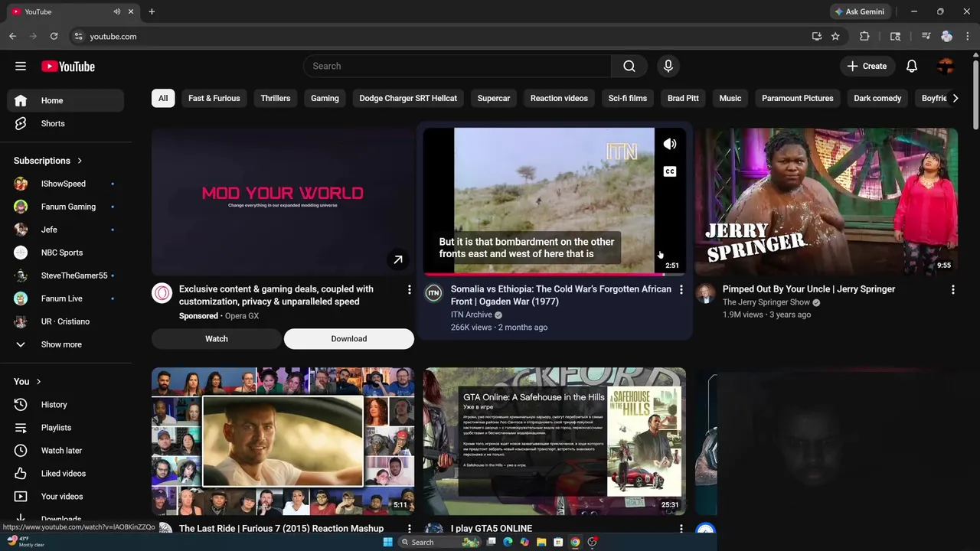Screen dimensions: 980x551
Task: Select the All filter chip
Action: click(x=163, y=98)
